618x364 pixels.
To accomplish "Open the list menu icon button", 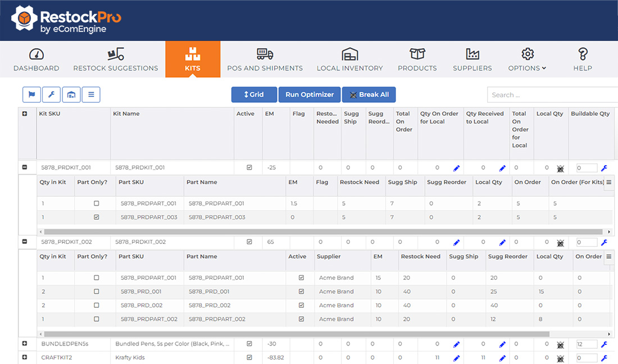I will [x=91, y=95].
